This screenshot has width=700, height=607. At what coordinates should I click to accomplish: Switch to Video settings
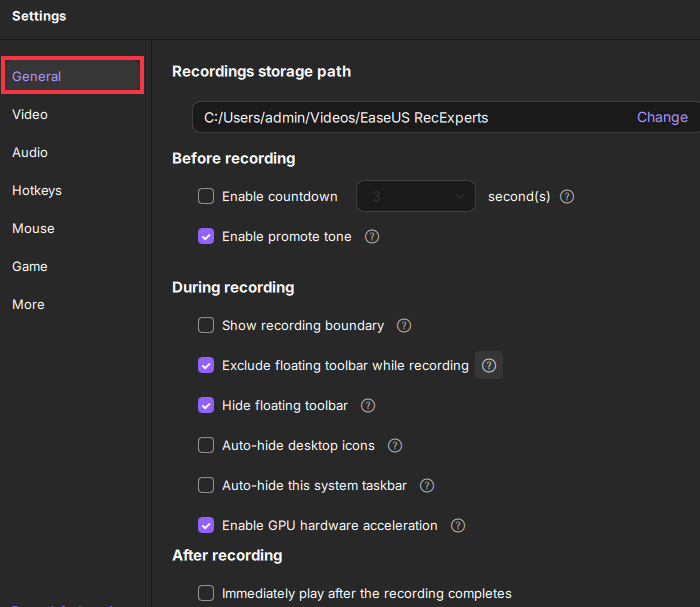30,115
